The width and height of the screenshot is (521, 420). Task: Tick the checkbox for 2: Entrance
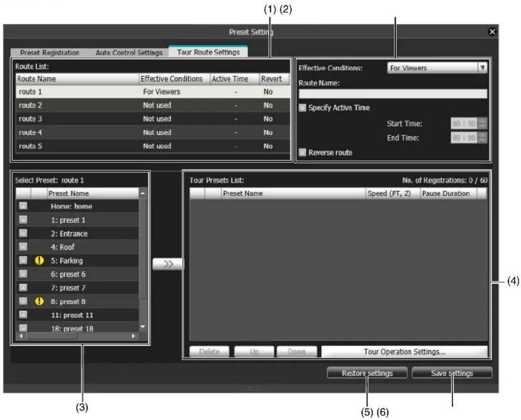pos(23,233)
